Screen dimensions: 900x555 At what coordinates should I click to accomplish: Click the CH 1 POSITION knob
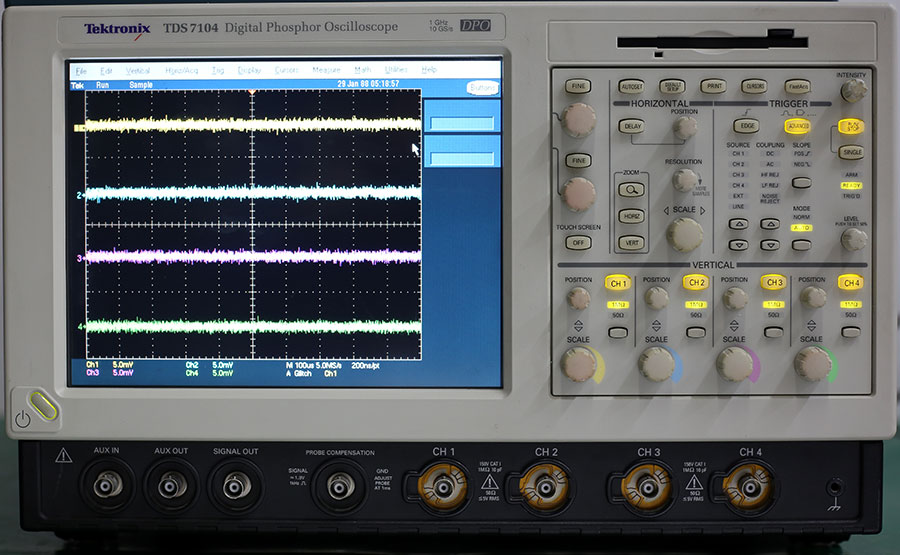[578, 298]
